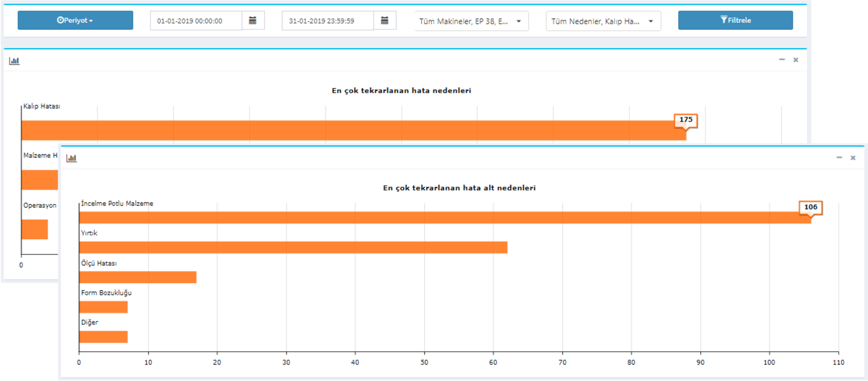868x381 pixels.
Task: Click the start date field 01-01-2019
Action: pyautogui.click(x=196, y=21)
